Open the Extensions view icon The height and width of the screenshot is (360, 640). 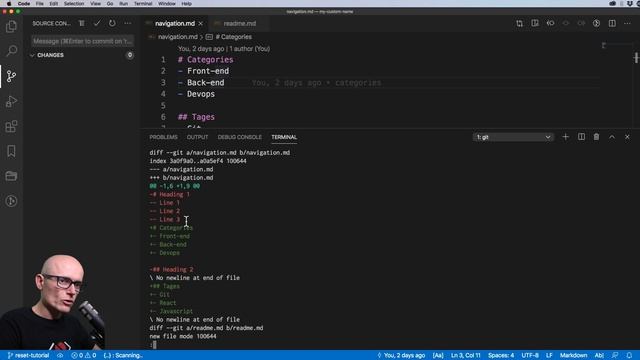pos(11,126)
